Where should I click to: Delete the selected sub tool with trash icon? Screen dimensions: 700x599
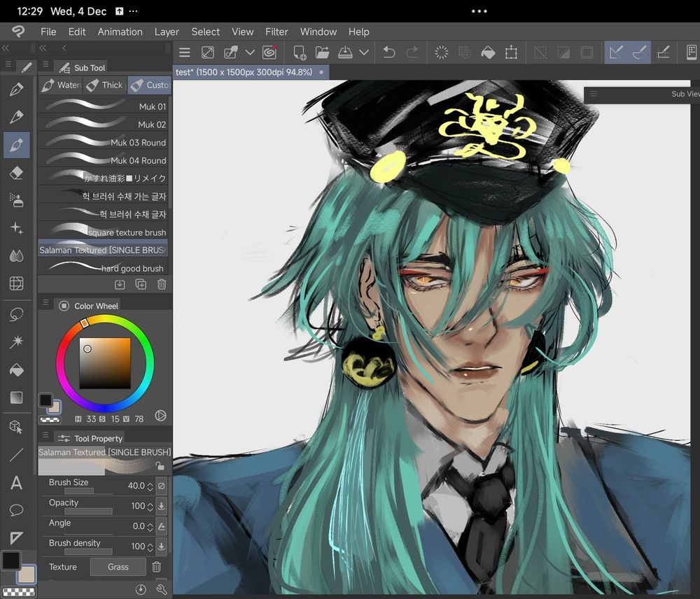click(162, 284)
